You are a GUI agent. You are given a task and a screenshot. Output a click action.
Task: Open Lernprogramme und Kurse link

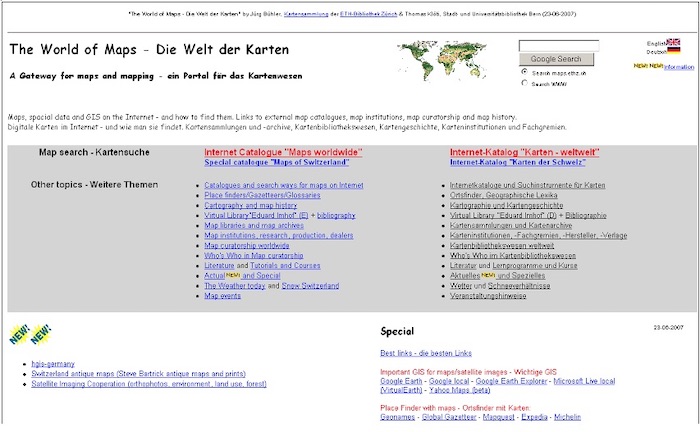click(x=535, y=266)
